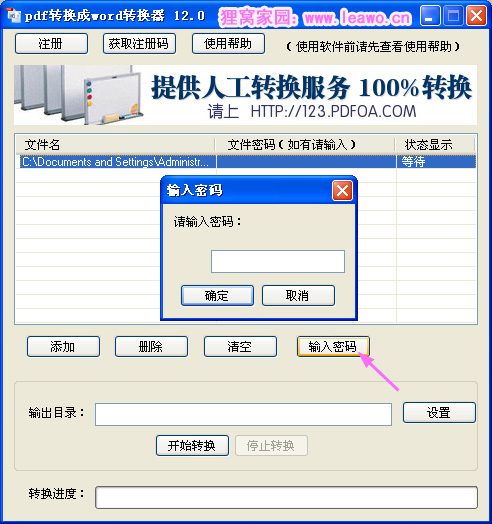Start conversion with 开始转换 button

click(193, 445)
